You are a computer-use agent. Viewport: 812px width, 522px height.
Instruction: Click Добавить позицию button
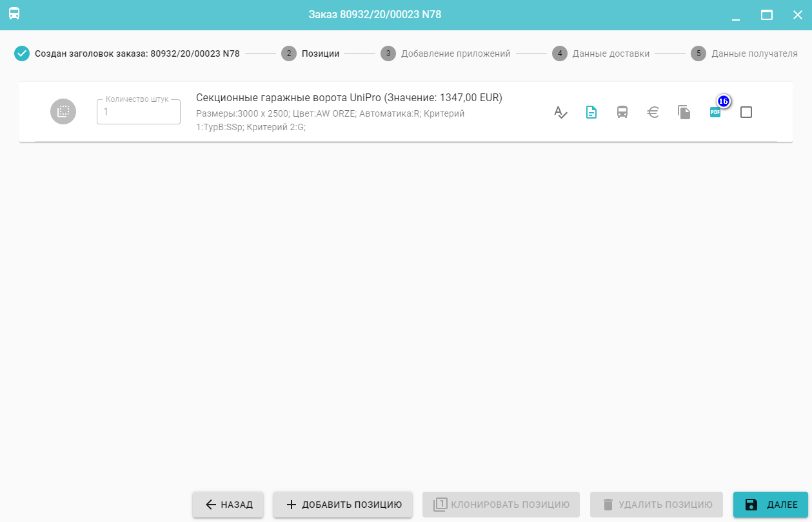tap(342, 505)
